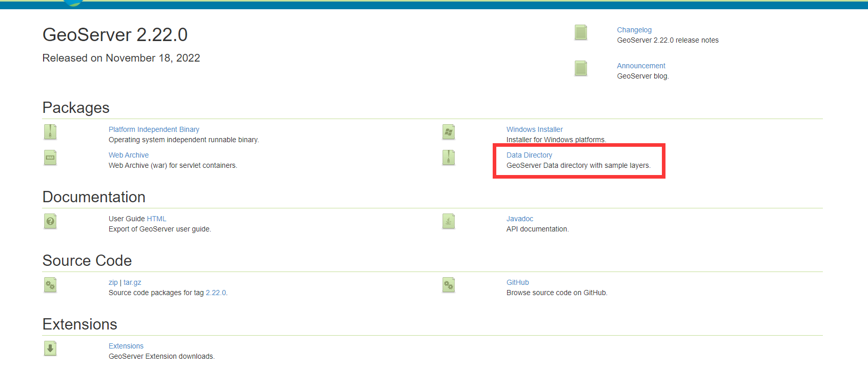Viewport: 868px width, 368px height.
Task: Click the Source Code section heading
Action: (x=87, y=261)
